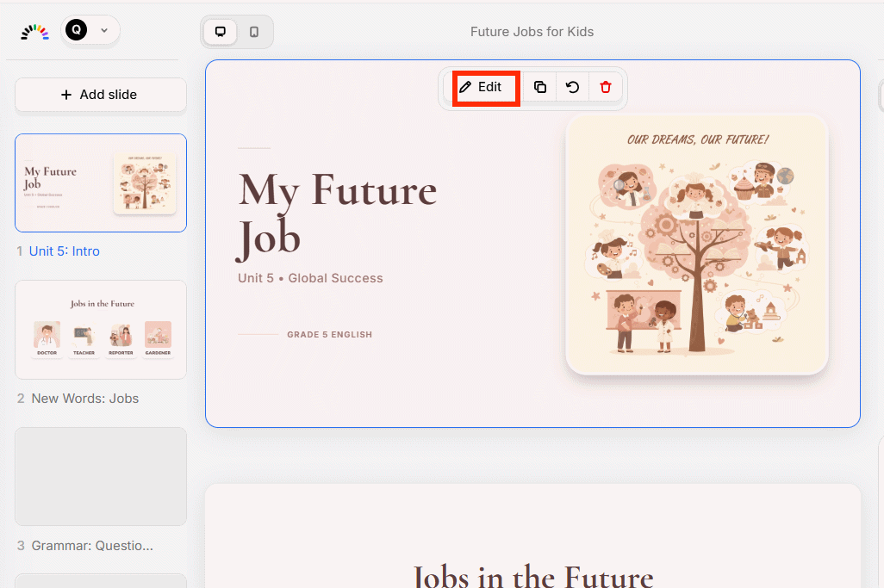Expand the chevron beside the Q avatar
Image resolution: width=884 pixels, height=588 pixels.
coord(104,31)
